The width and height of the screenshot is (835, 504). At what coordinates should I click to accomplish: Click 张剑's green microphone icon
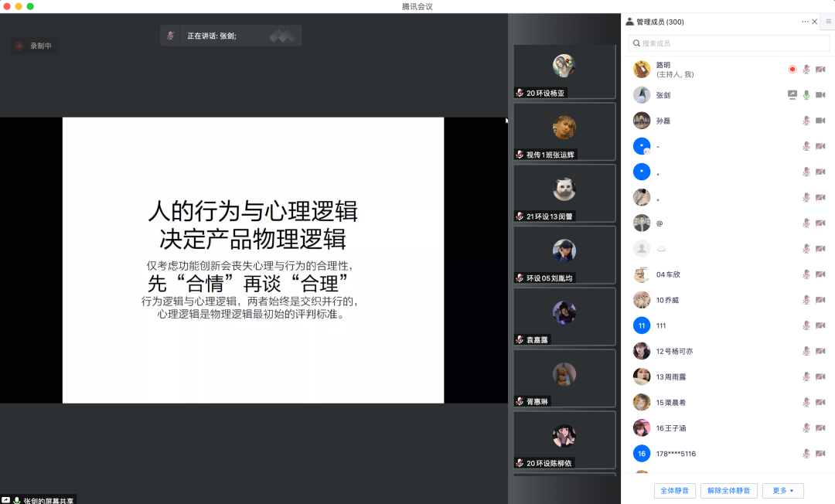coord(806,95)
